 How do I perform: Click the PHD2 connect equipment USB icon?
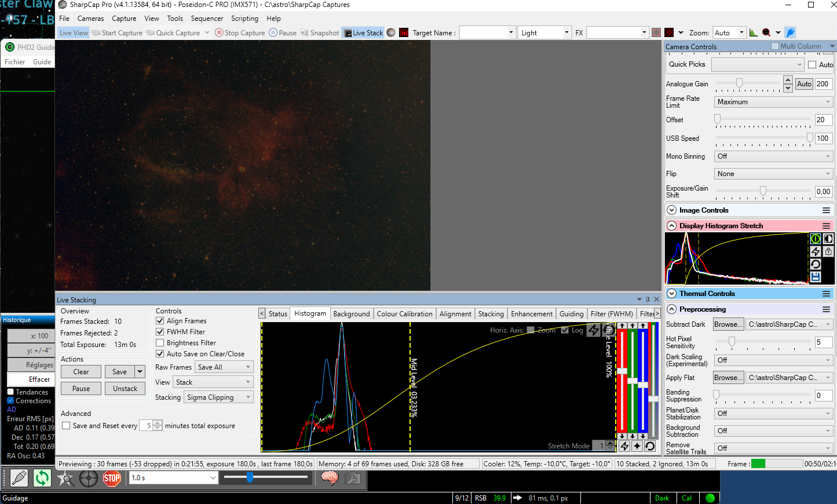coord(19,478)
